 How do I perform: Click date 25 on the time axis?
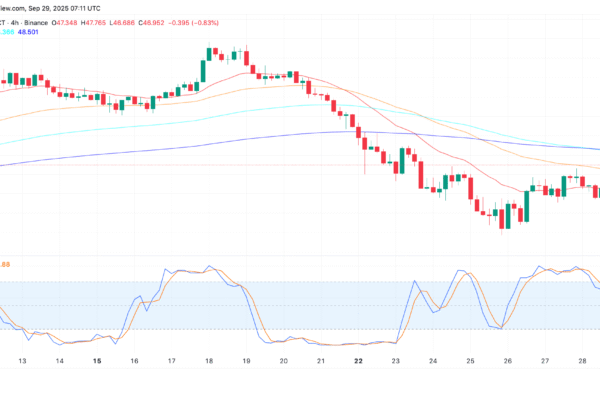(469, 360)
